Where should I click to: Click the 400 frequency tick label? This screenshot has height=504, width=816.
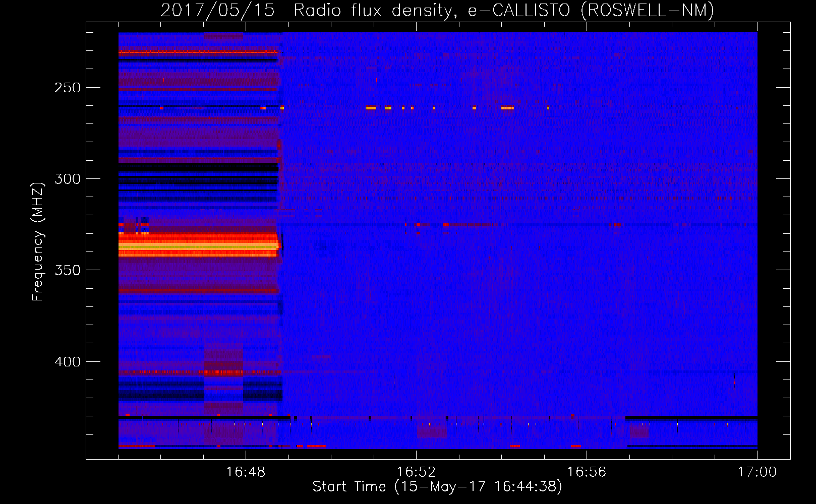68,362
